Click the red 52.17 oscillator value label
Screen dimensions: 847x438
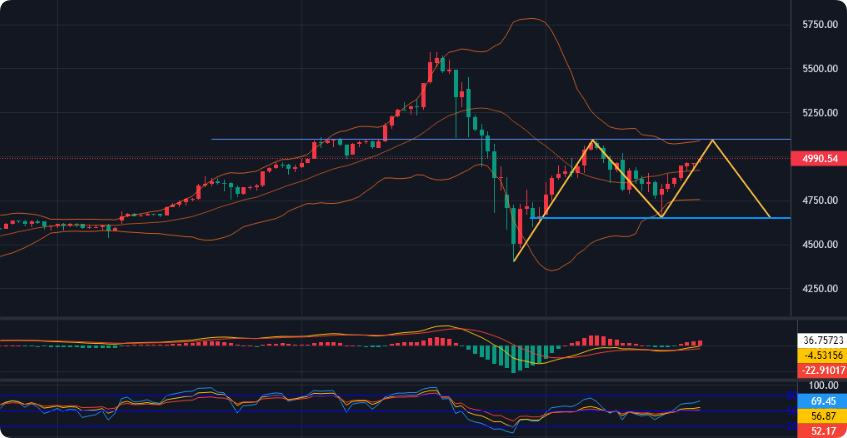click(x=819, y=431)
